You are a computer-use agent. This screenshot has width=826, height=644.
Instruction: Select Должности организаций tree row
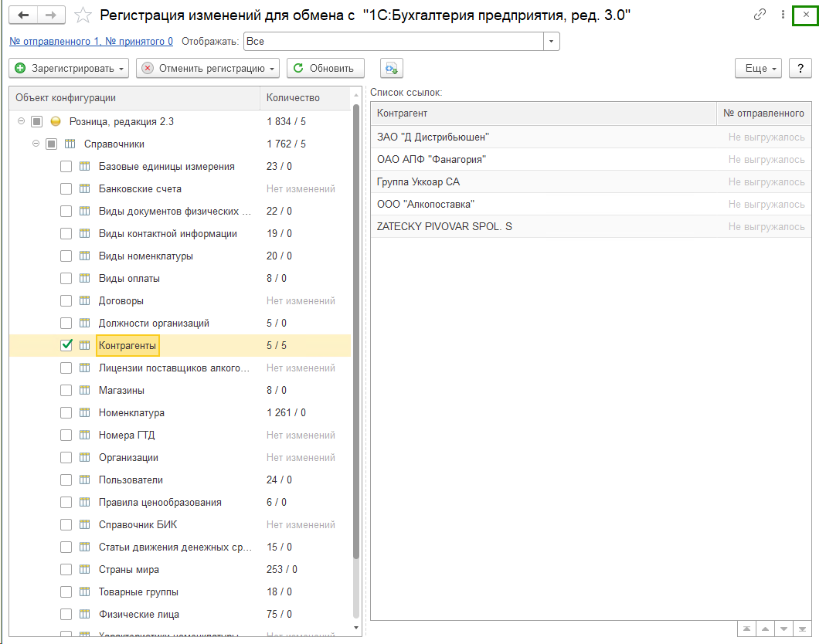click(180, 324)
